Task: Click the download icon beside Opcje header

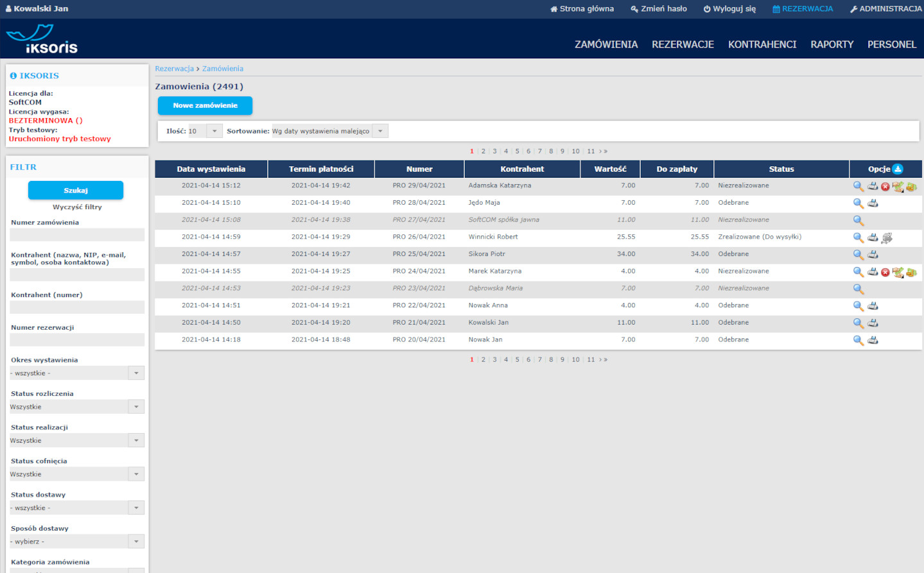Action: [898, 169]
